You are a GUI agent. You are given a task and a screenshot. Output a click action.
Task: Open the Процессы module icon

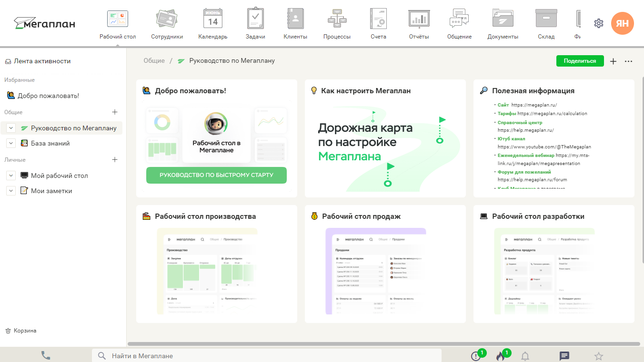[337, 19]
